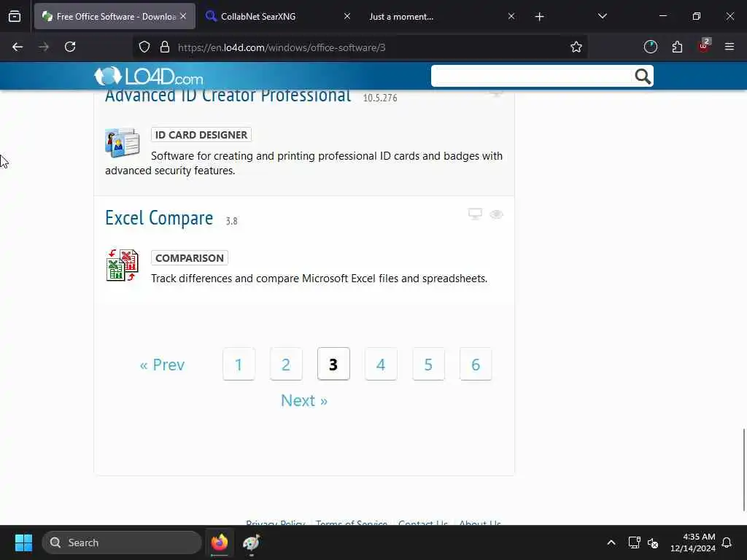Click the LO4D.com logo
This screenshot has width=747, height=560.
[149, 76]
